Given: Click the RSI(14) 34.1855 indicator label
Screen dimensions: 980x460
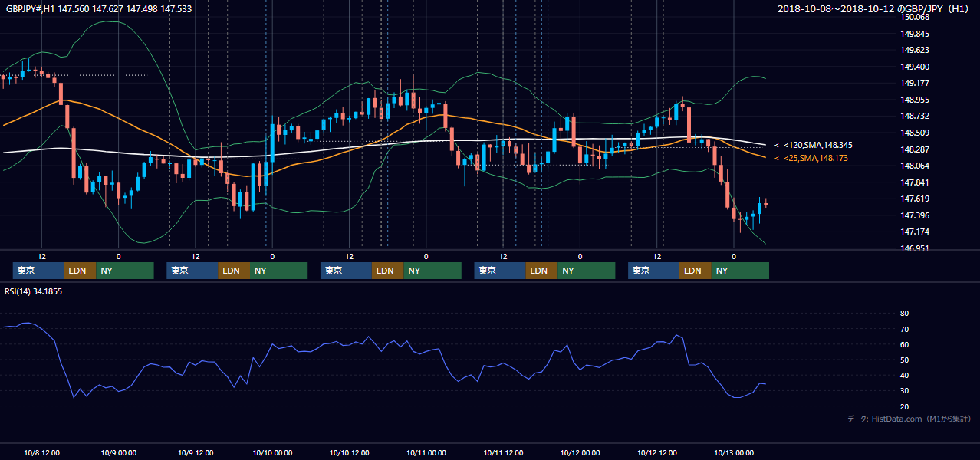Looking at the screenshot, I should (35, 291).
